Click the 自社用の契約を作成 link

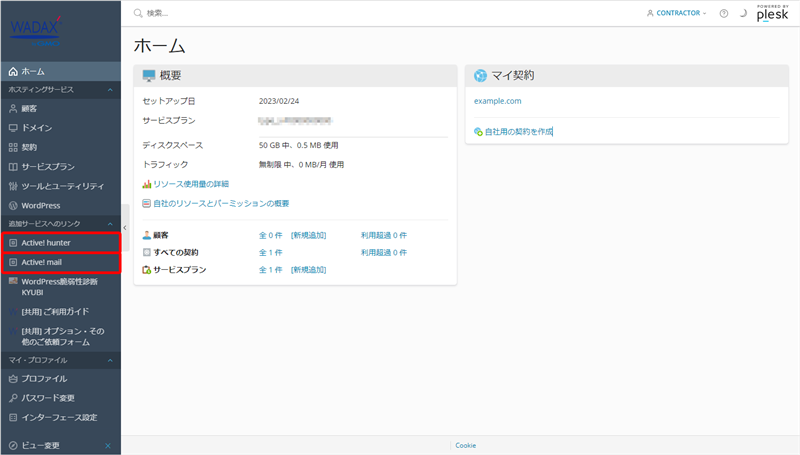coord(517,131)
